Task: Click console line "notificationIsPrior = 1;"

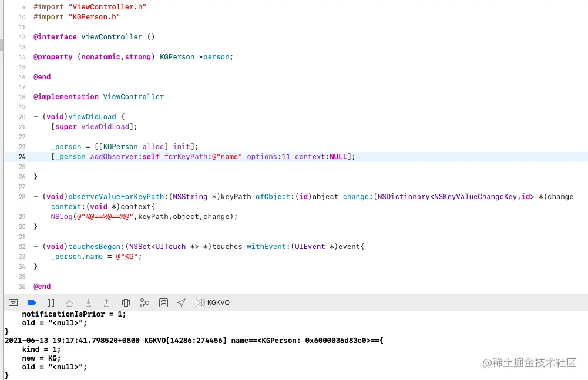Action: 74,314
